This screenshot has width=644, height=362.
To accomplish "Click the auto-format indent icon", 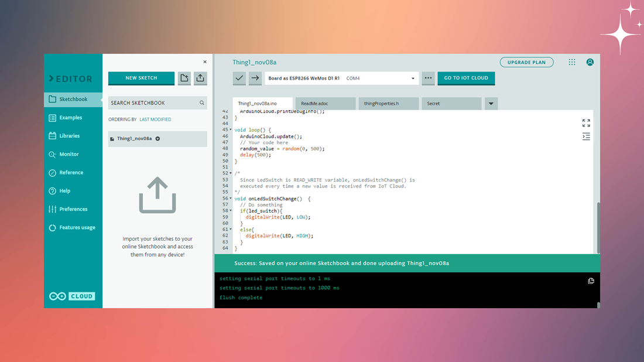I will (586, 136).
